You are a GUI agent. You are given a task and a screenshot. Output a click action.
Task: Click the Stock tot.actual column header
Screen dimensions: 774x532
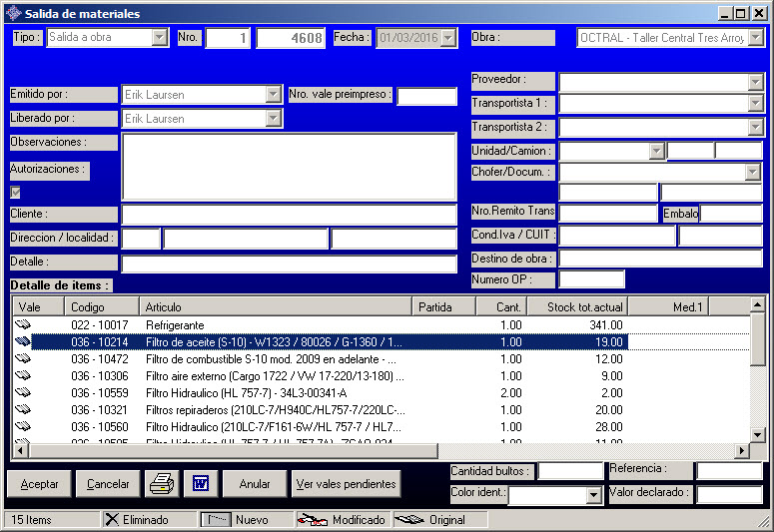click(577, 306)
